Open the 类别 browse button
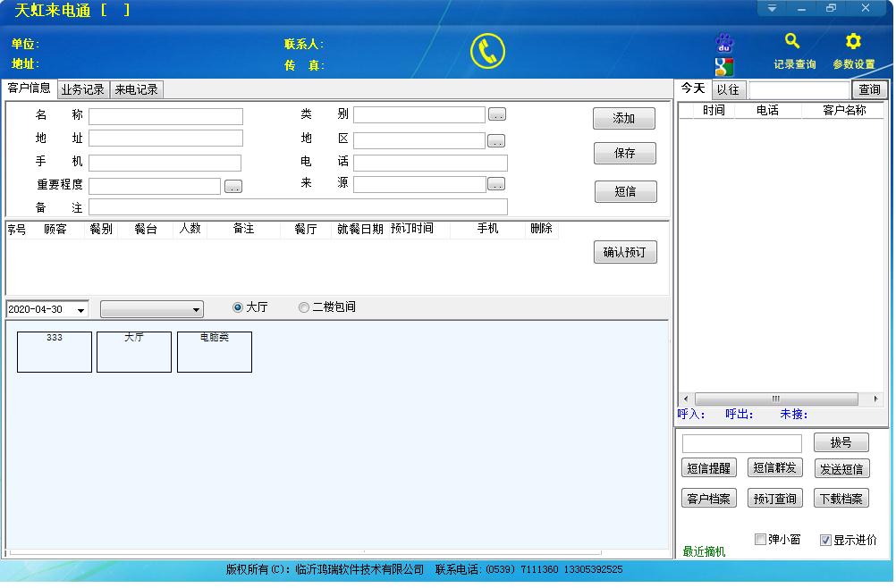Viewport: 896px width, 588px height. tap(497, 114)
